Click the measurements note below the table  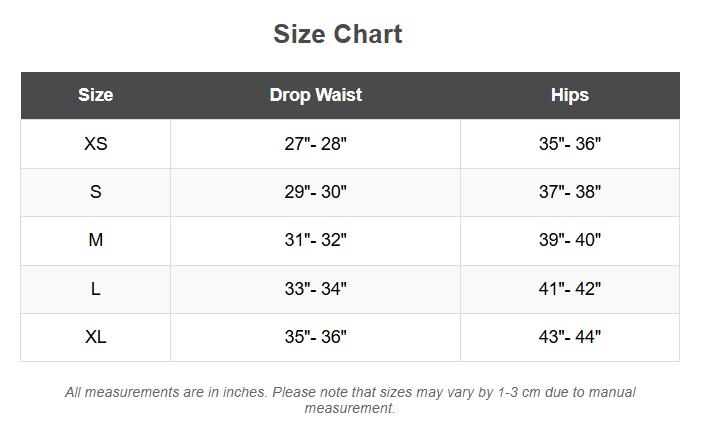tap(350, 400)
